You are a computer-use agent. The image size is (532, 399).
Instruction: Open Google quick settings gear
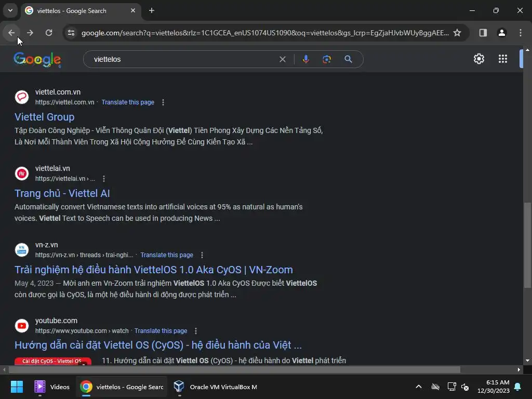tap(478, 59)
